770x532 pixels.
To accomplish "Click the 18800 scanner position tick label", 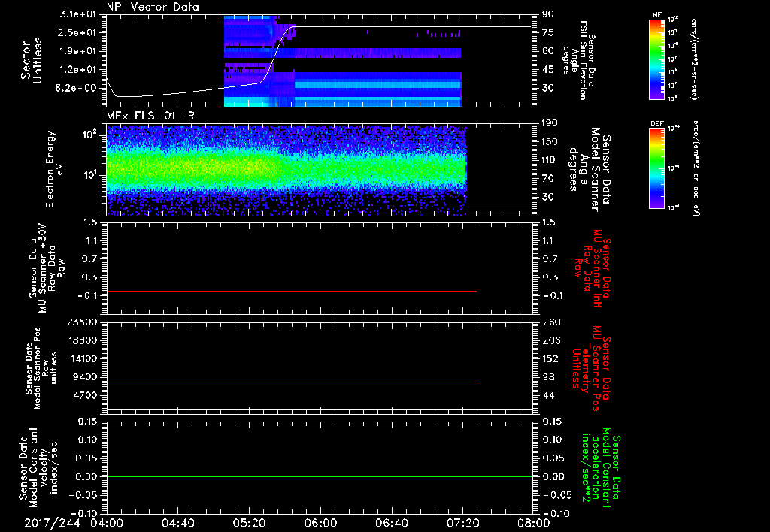I will pos(82,340).
